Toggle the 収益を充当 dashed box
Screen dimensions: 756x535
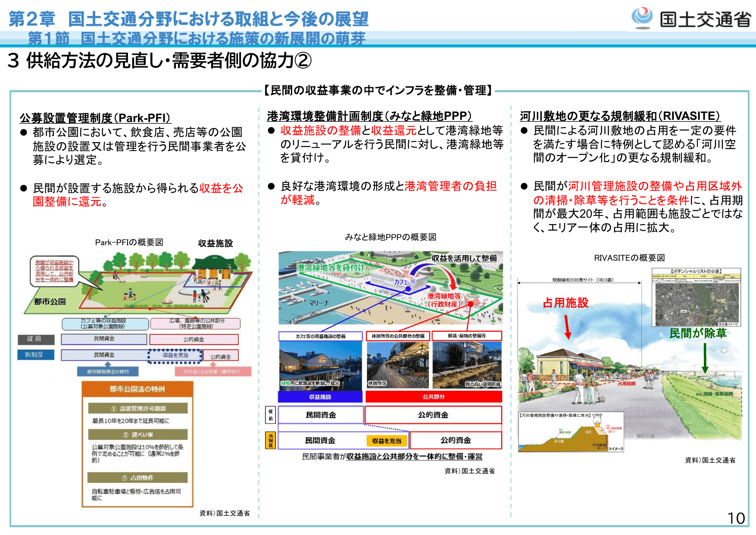pyautogui.click(x=175, y=354)
